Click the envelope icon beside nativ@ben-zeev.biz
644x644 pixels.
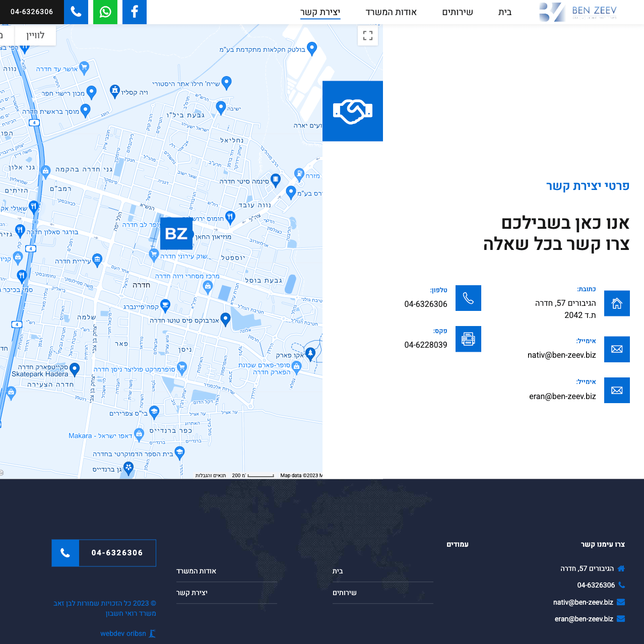click(617, 349)
